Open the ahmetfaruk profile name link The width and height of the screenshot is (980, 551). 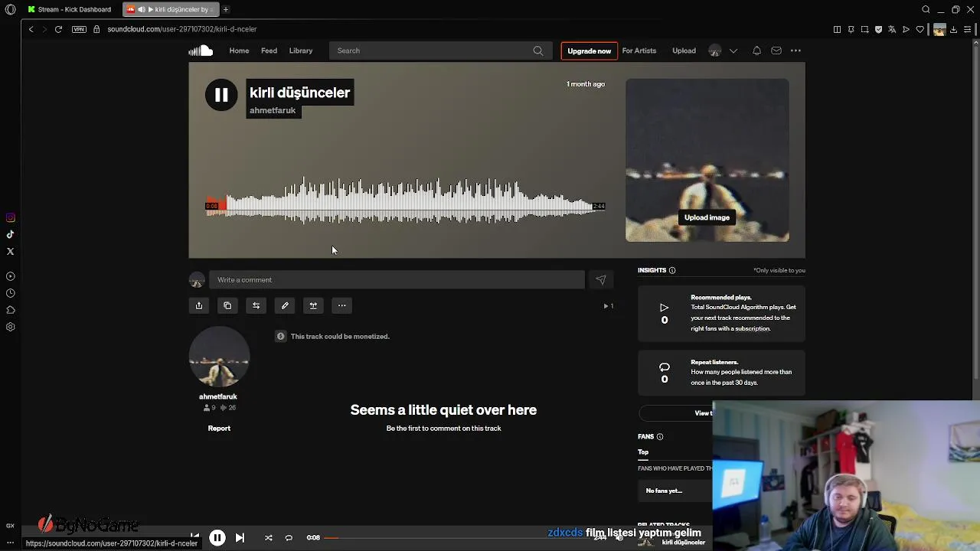tap(218, 396)
